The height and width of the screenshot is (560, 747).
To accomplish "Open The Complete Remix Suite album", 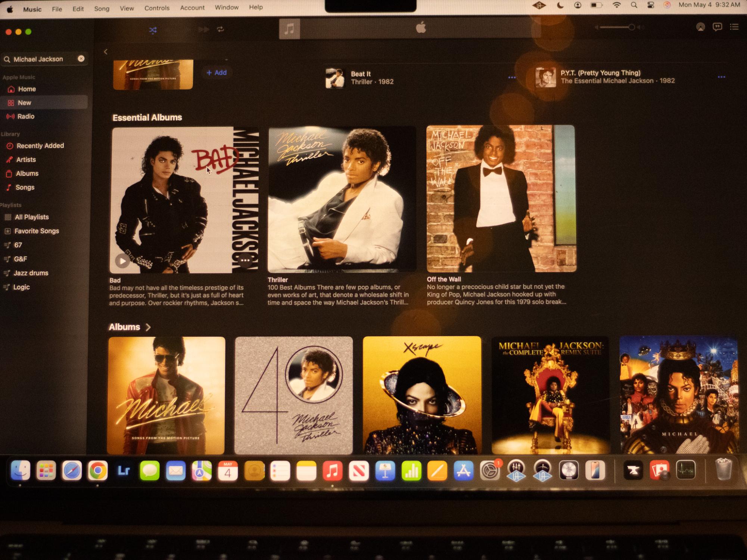I will coord(550,395).
